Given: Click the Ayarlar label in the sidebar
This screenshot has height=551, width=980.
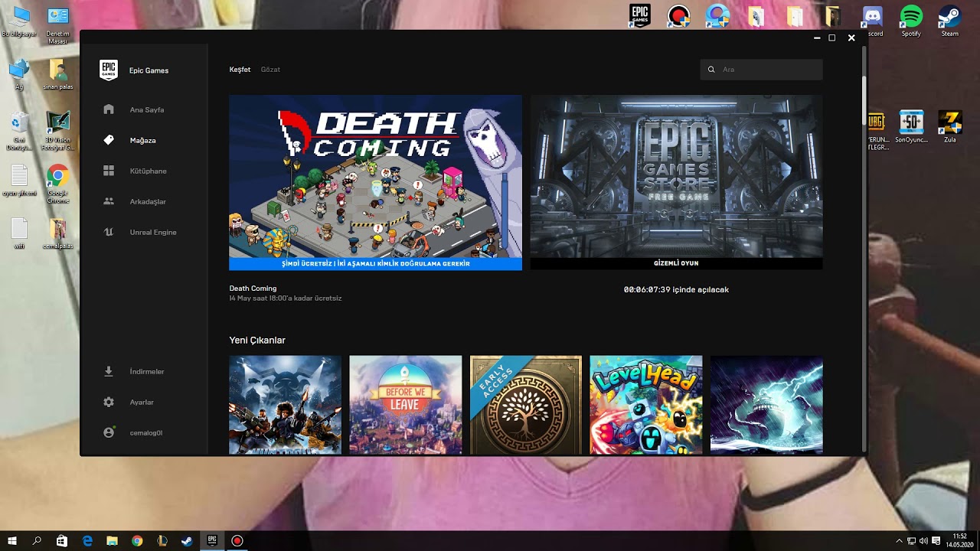Looking at the screenshot, I should (142, 402).
